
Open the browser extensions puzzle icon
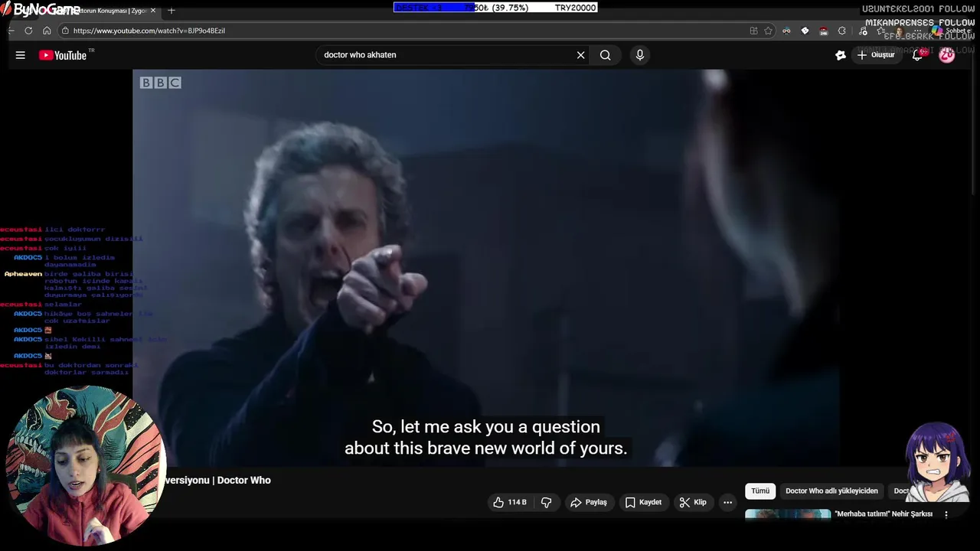tap(842, 31)
